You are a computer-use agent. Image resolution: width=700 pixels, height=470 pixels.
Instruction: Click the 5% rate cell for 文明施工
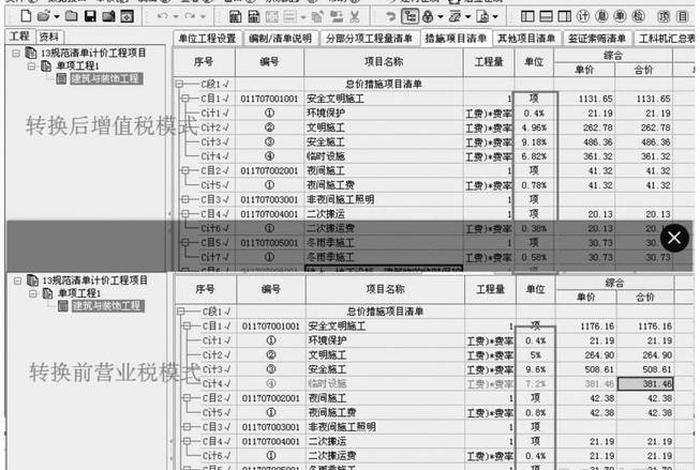[x=536, y=355]
